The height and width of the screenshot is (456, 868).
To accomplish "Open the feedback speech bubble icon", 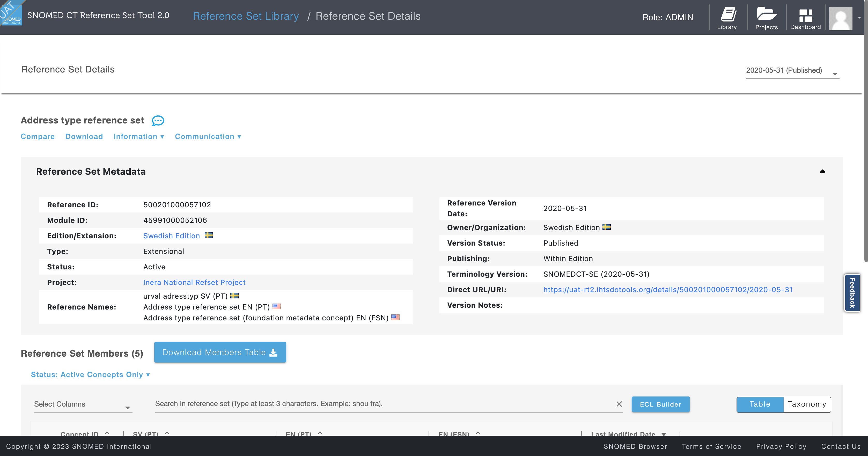I will 158,121.
